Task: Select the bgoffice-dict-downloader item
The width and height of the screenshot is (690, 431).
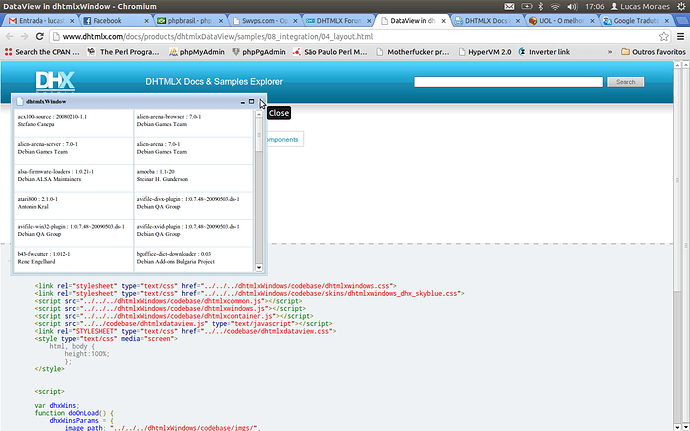Action: pos(193,260)
